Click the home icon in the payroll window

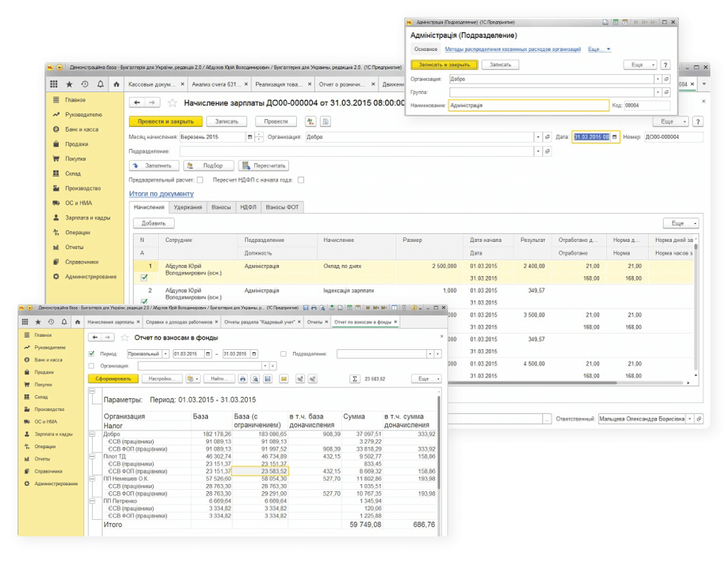116,84
